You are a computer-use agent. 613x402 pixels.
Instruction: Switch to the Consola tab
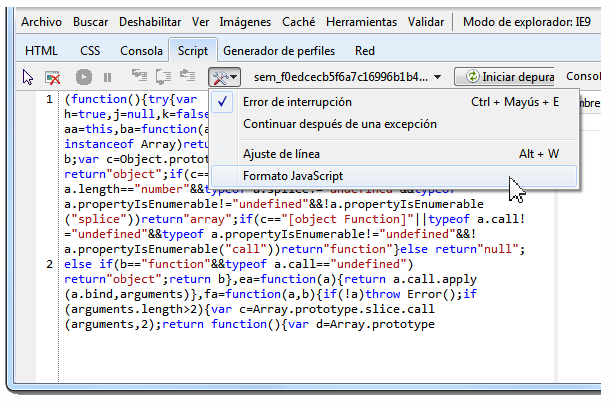[141, 51]
